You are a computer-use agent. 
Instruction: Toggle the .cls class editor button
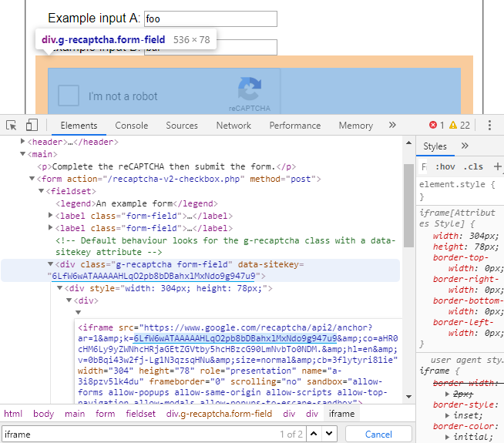pos(473,166)
